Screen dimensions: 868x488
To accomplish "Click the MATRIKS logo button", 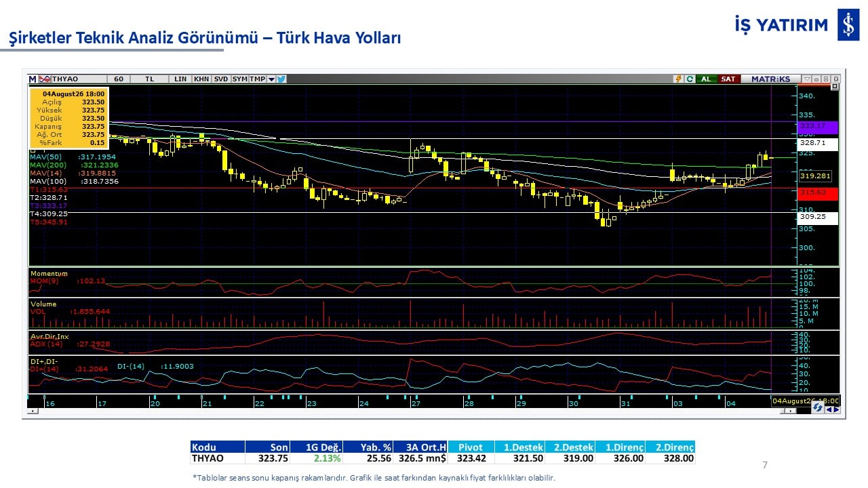I will coord(771,79).
